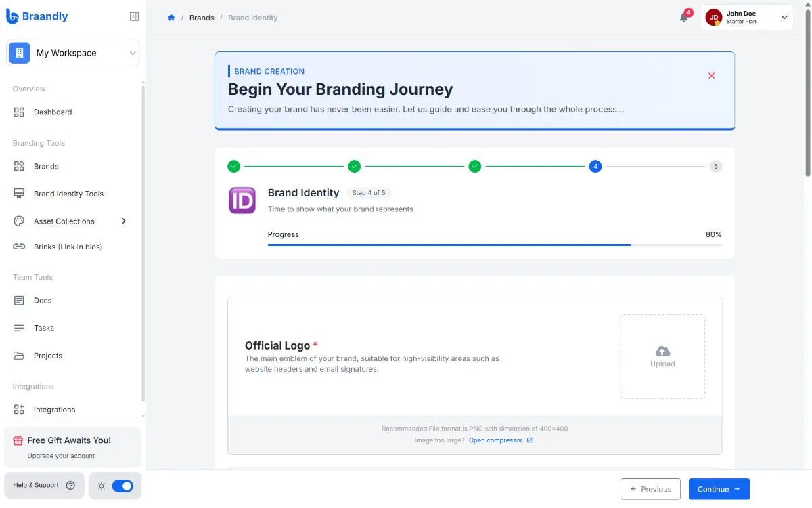Image resolution: width=812 pixels, height=508 pixels.
Task: Click the Step 4 of 5 badge
Action: pos(369,193)
